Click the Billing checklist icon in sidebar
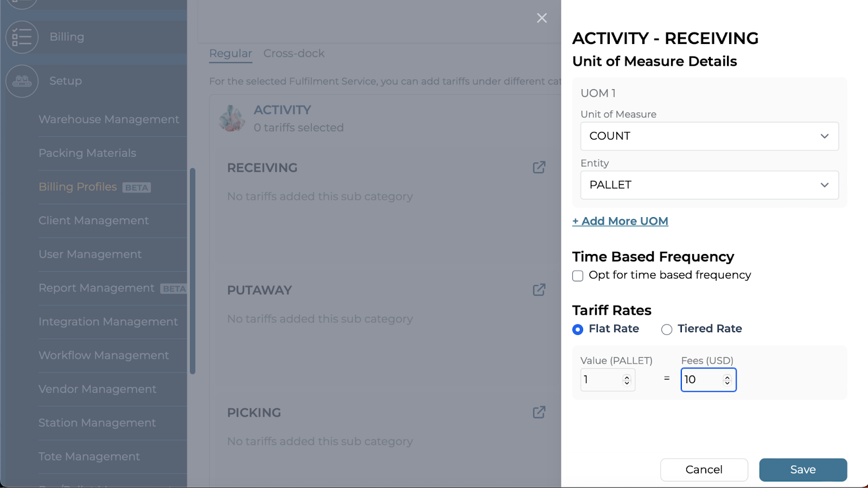This screenshot has width=868, height=488. [x=22, y=37]
